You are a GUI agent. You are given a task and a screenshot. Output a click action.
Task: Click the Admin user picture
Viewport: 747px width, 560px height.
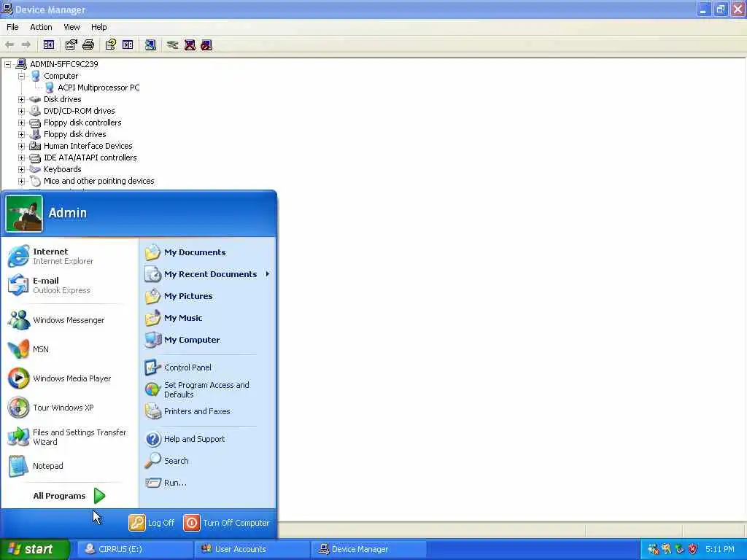pyautogui.click(x=24, y=214)
